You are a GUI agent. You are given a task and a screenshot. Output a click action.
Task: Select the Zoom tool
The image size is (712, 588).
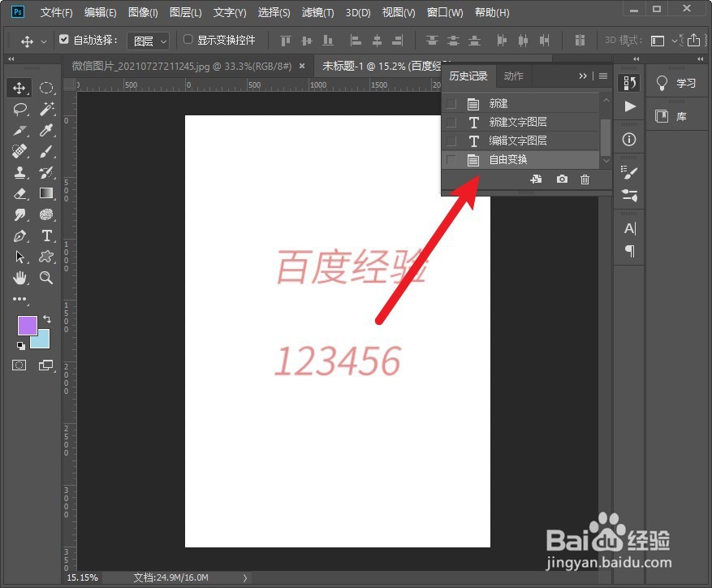[x=46, y=278]
